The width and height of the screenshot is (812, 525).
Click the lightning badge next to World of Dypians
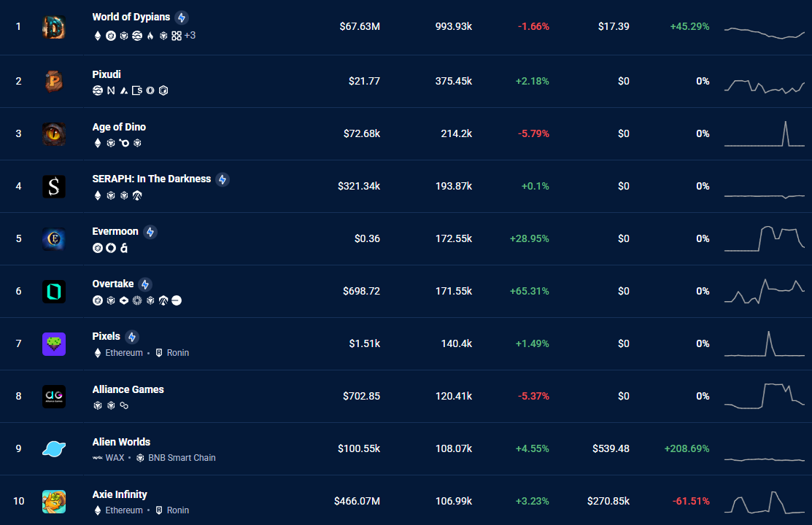181,17
